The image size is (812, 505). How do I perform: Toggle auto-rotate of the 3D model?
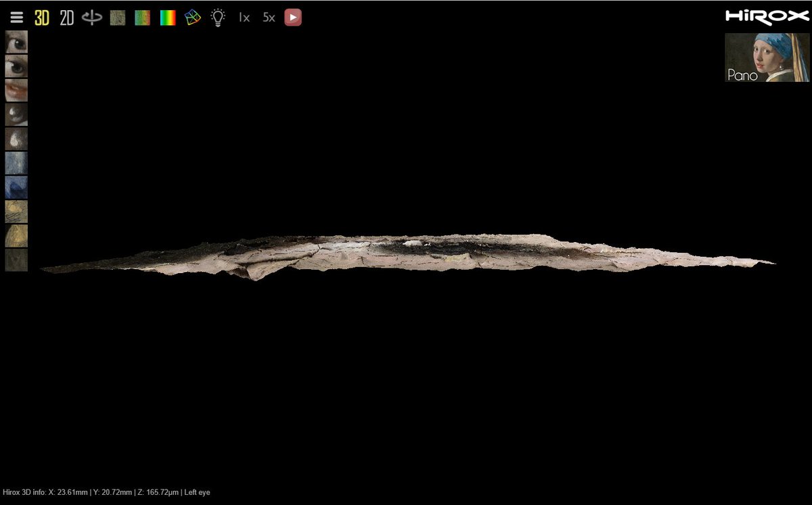click(91, 18)
